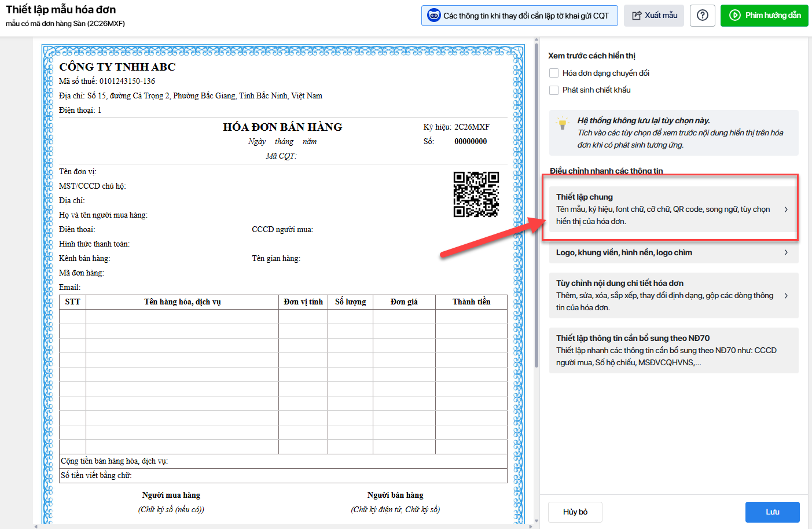Screen dimensions: 812x529
Task: Tick the Phát sinh chiết khấu checkbox
Action: 554,90
